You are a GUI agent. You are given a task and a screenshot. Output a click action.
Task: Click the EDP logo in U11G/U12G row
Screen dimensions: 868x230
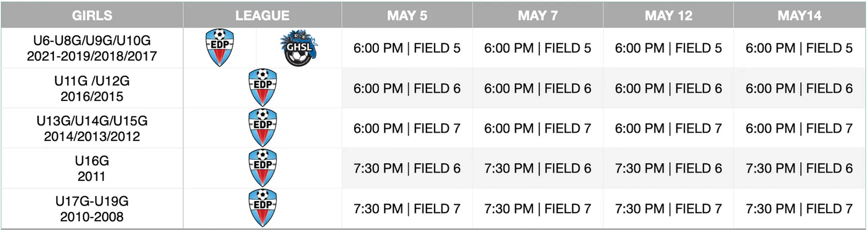263,87
